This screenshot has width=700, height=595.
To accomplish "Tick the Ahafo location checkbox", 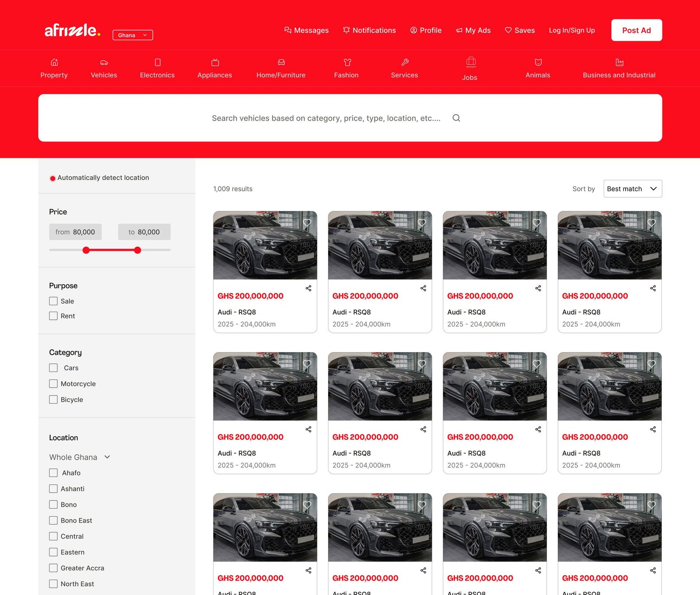I will point(53,473).
